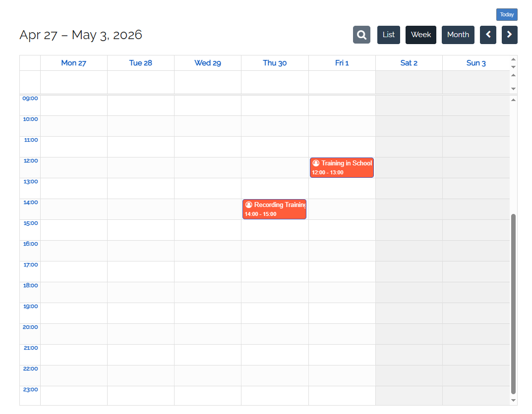Open the Training in School event
This screenshot has height=414, width=532.
[342, 168]
